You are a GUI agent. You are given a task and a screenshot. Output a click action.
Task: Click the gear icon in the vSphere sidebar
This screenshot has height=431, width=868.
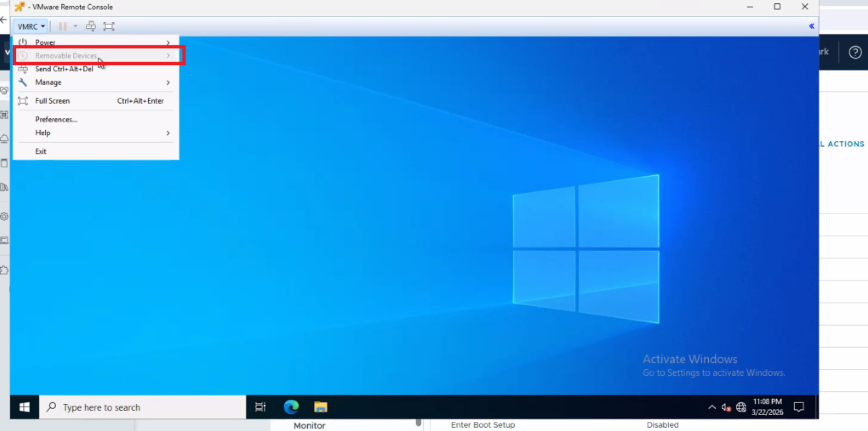4,217
